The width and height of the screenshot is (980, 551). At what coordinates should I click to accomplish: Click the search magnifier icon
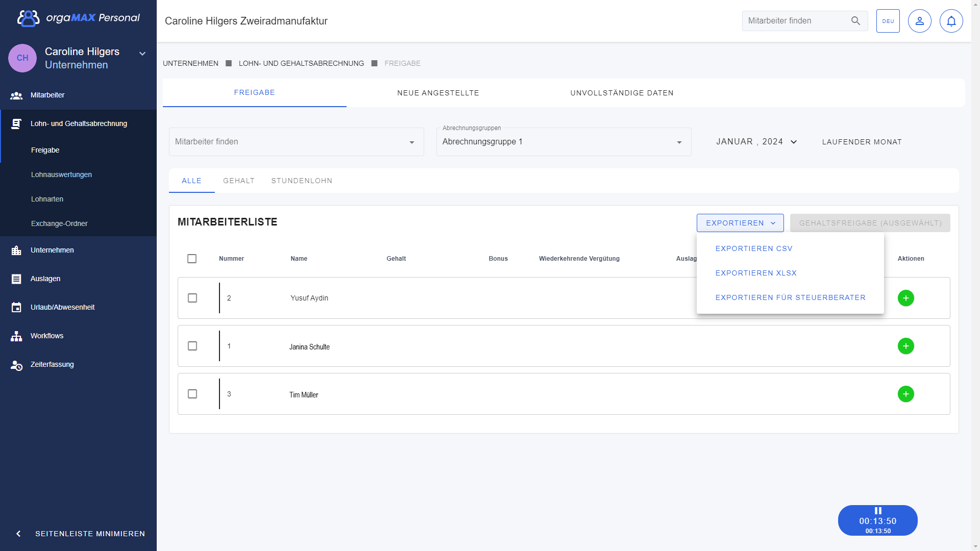point(855,21)
